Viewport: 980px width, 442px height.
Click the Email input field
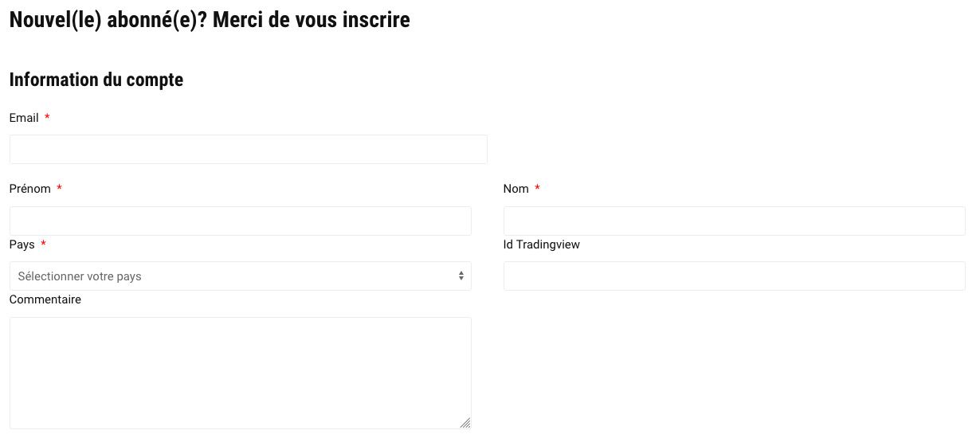248,150
